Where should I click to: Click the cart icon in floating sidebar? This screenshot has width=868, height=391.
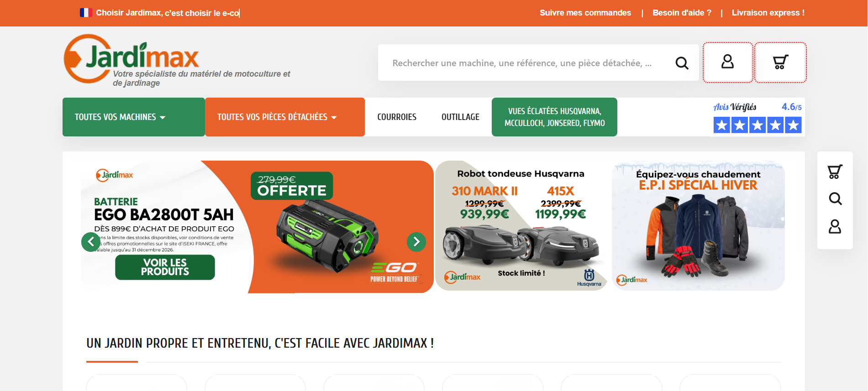[x=835, y=172]
